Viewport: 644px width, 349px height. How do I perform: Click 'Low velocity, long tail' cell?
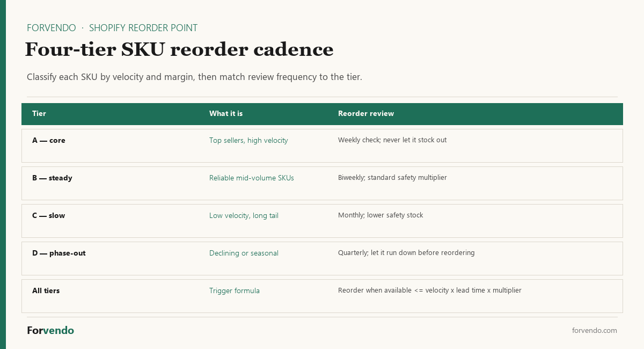[x=244, y=216]
